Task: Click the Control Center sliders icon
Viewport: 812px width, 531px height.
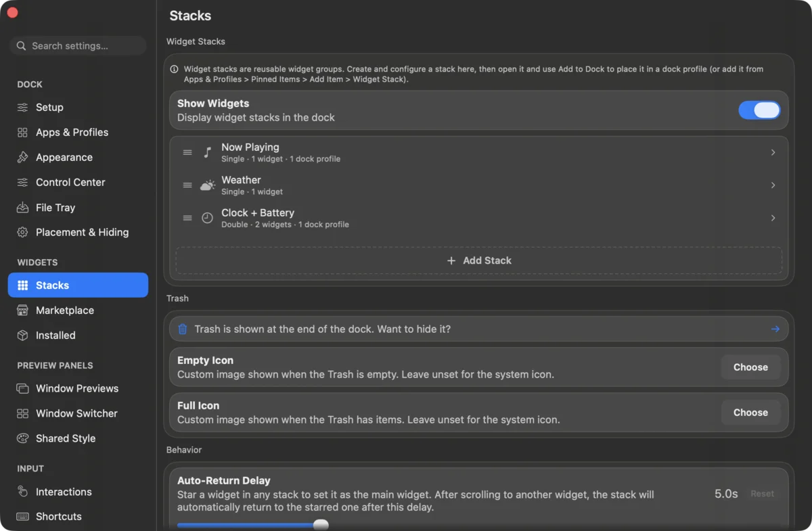Action: (23, 183)
